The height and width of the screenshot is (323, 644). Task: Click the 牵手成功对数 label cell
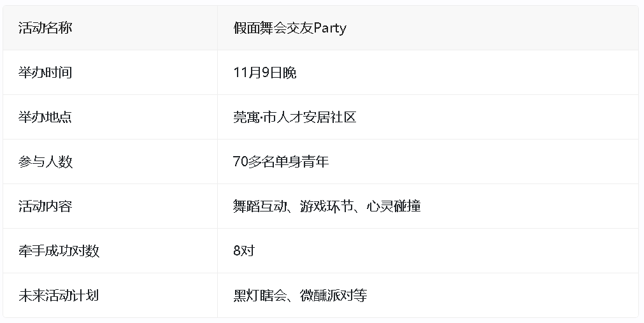(59, 251)
